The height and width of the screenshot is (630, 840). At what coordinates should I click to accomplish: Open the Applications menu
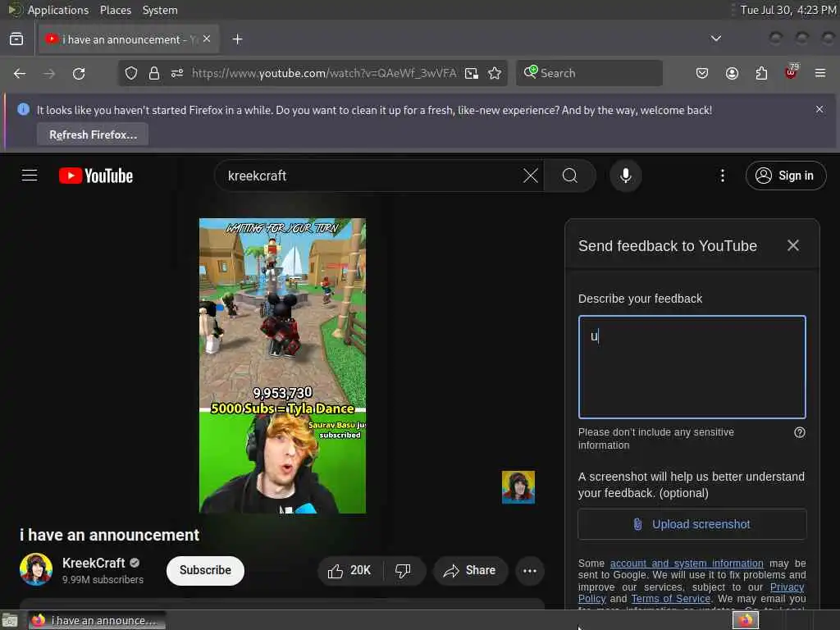[58, 10]
